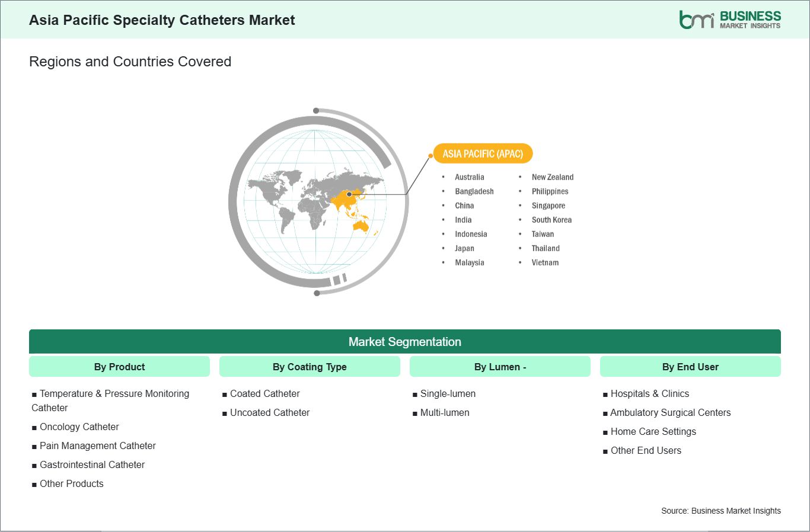Click the Business Market Insights logo
The width and height of the screenshot is (810, 532).
tap(729, 20)
